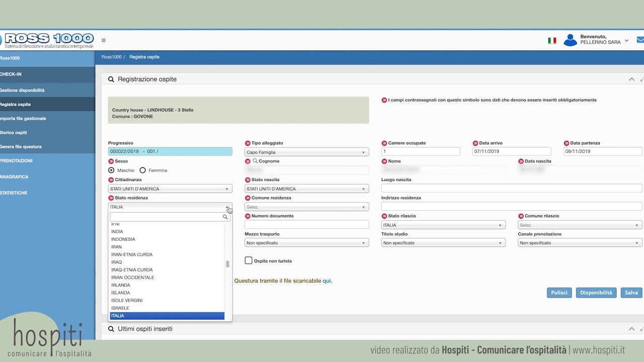Select the Maschio radio button
The width and height of the screenshot is (644, 362).
coord(111,170)
